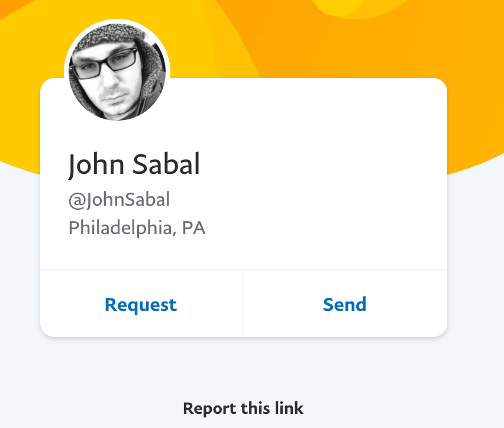Image resolution: width=504 pixels, height=428 pixels.
Task: Report this PayPal.me link
Action: click(x=243, y=408)
